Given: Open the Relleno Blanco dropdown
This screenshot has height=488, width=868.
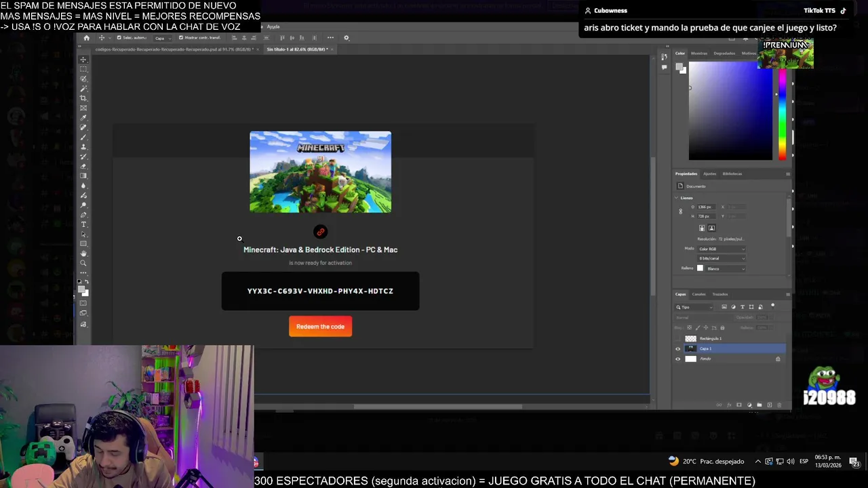Looking at the screenshot, I should [726, 268].
